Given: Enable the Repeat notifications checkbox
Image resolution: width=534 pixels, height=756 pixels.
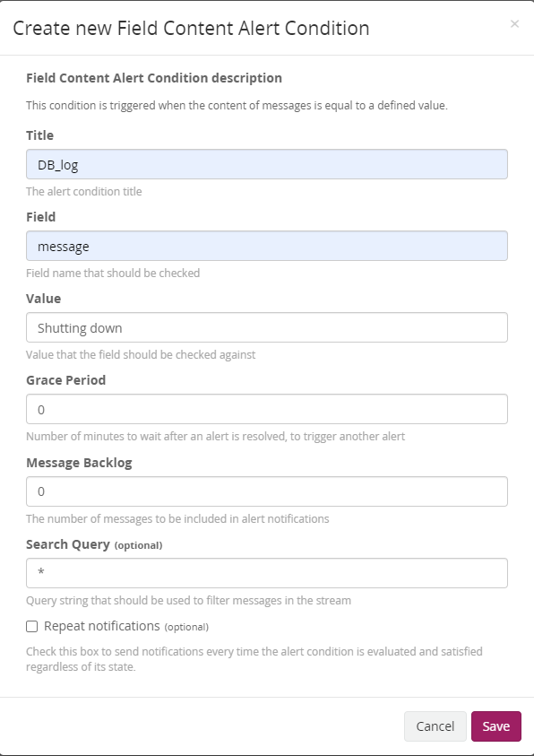Looking at the screenshot, I should point(31,626).
